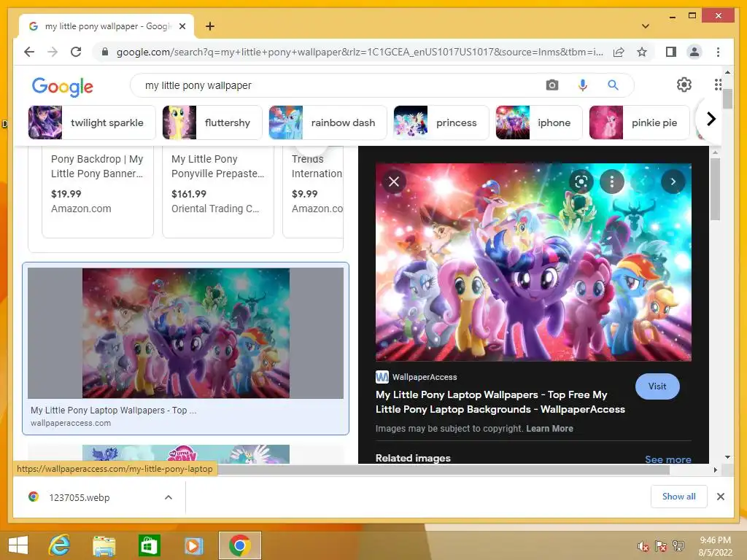Select the pinkie pie chip

(x=639, y=122)
